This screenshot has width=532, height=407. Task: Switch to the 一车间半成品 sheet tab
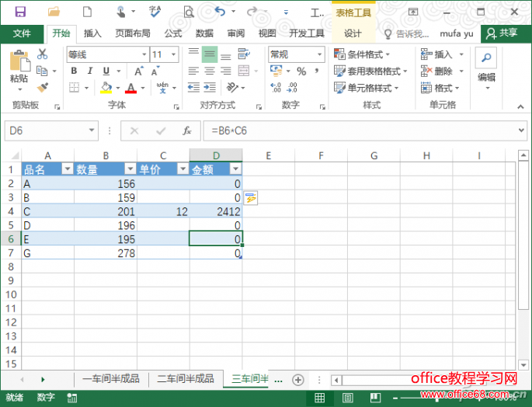click(111, 379)
